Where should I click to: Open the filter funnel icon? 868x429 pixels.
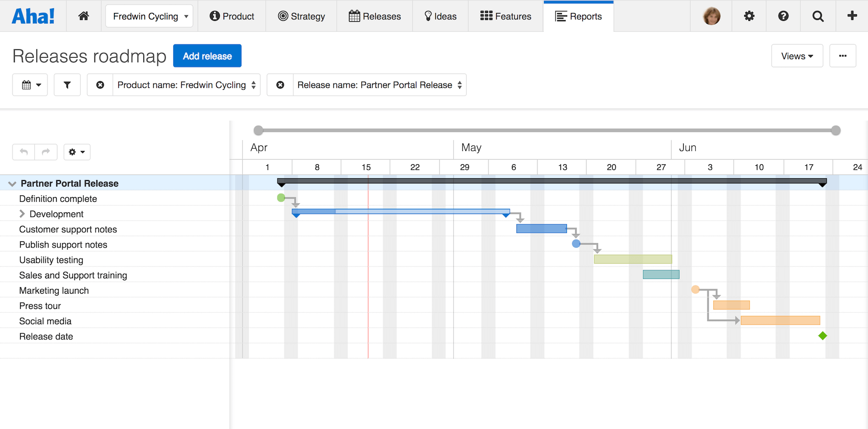coord(67,85)
